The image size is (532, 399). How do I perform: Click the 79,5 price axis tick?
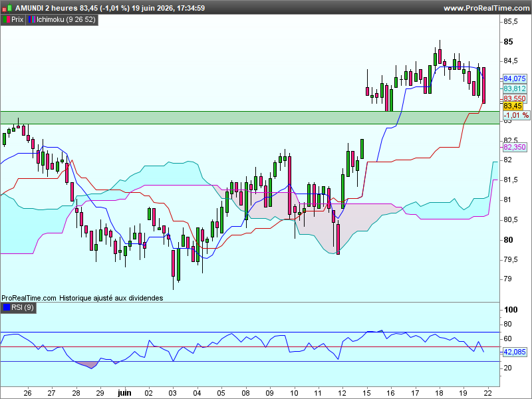511,259
